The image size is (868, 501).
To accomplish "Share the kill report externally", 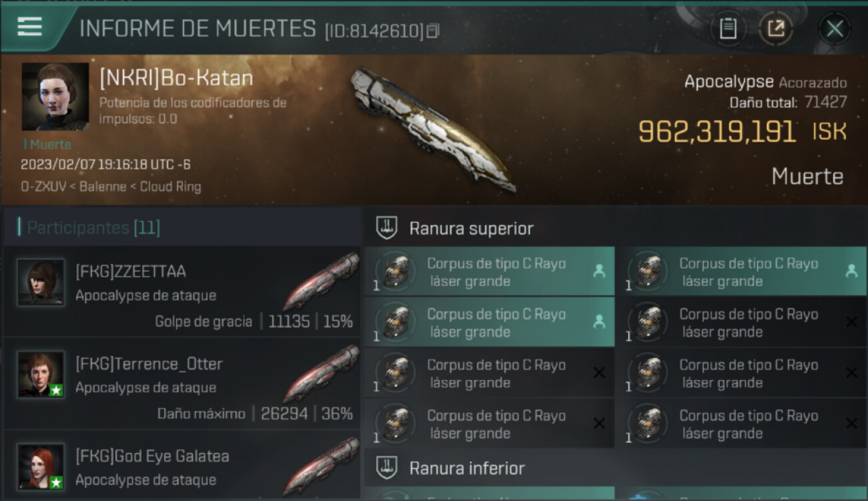I will pos(776,29).
